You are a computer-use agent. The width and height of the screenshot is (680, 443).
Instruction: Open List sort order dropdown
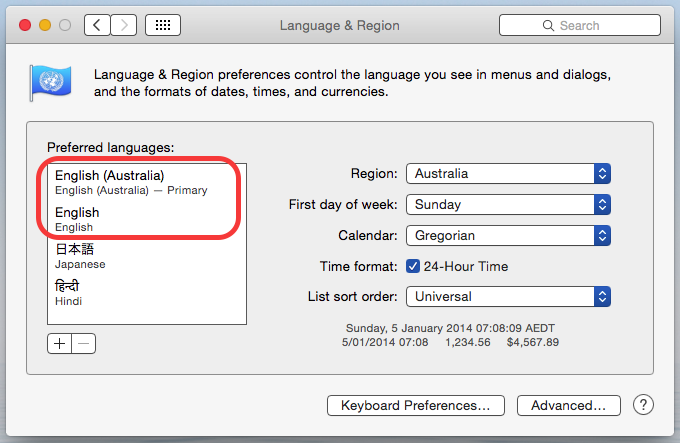[508, 297]
